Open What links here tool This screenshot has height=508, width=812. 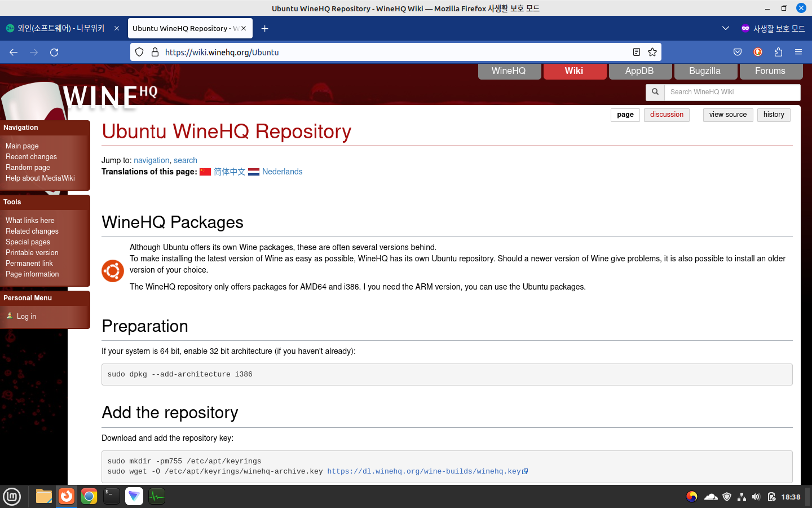[30, 220]
